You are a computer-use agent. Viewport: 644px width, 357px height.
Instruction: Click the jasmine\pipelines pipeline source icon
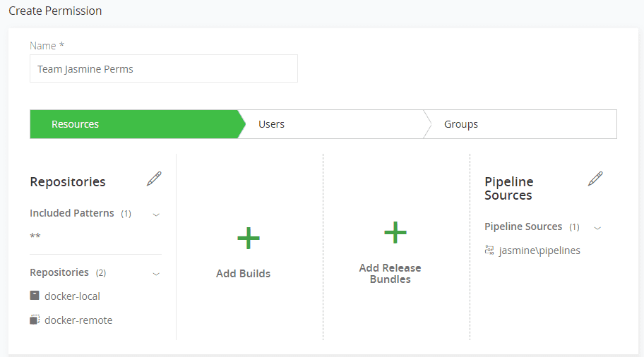tap(489, 250)
